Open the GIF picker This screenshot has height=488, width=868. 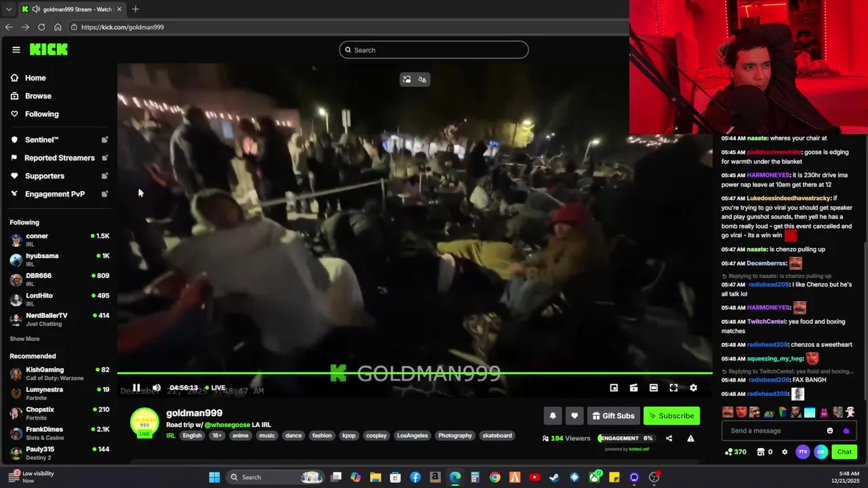point(821,452)
